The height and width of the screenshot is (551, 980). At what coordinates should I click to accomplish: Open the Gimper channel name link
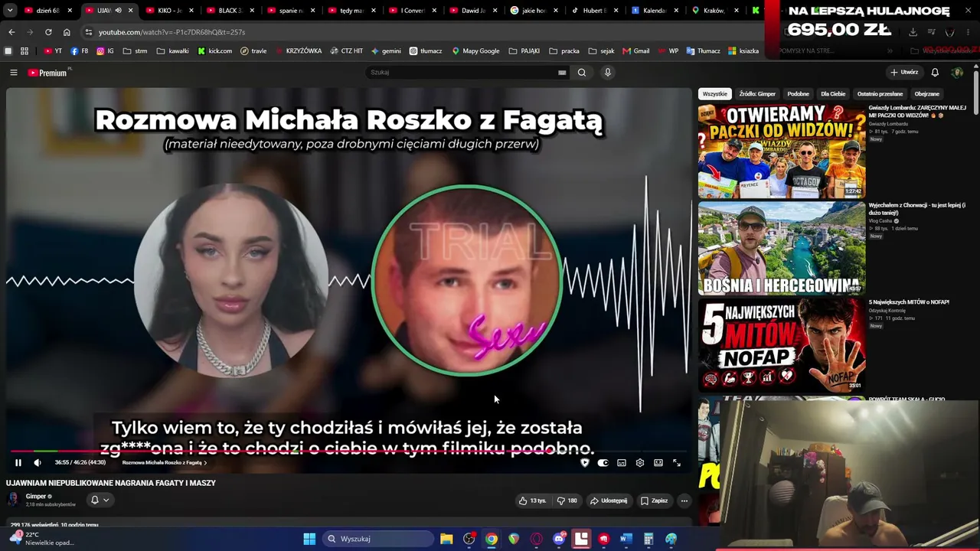pos(36,496)
